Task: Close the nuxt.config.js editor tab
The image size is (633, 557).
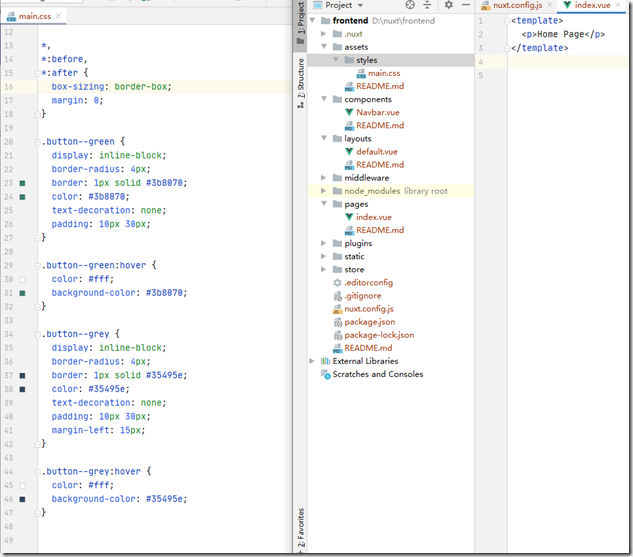Action: [x=549, y=5]
